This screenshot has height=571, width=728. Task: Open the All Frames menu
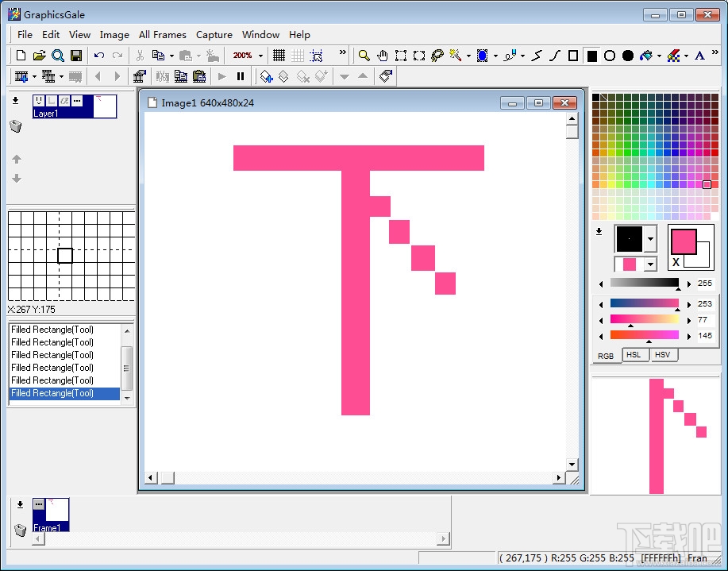tap(162, 34)
